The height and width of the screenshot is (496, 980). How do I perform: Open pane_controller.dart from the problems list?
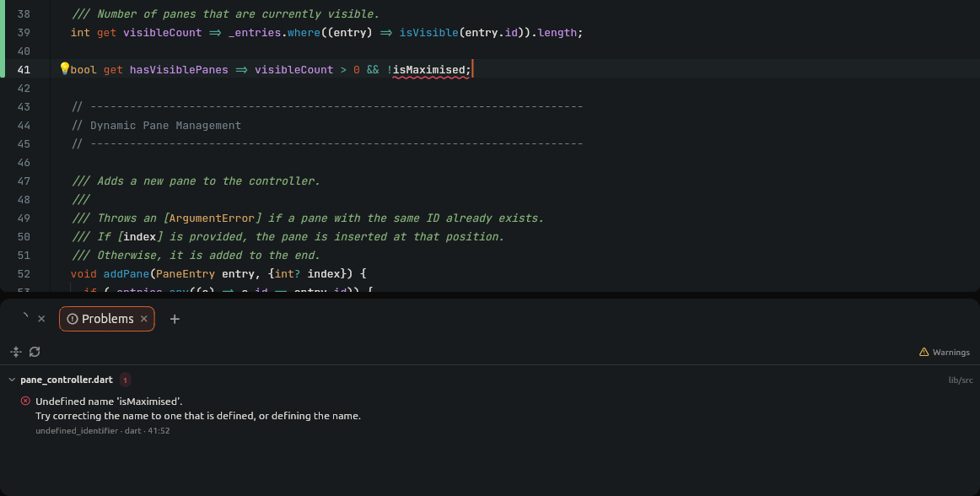point(67,380)
